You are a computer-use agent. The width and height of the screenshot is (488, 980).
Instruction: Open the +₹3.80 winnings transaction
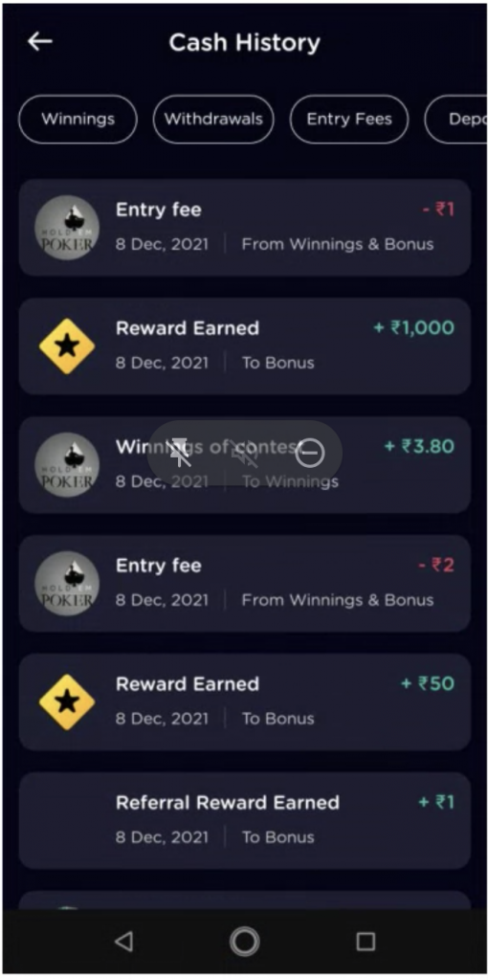click(244, 464)
